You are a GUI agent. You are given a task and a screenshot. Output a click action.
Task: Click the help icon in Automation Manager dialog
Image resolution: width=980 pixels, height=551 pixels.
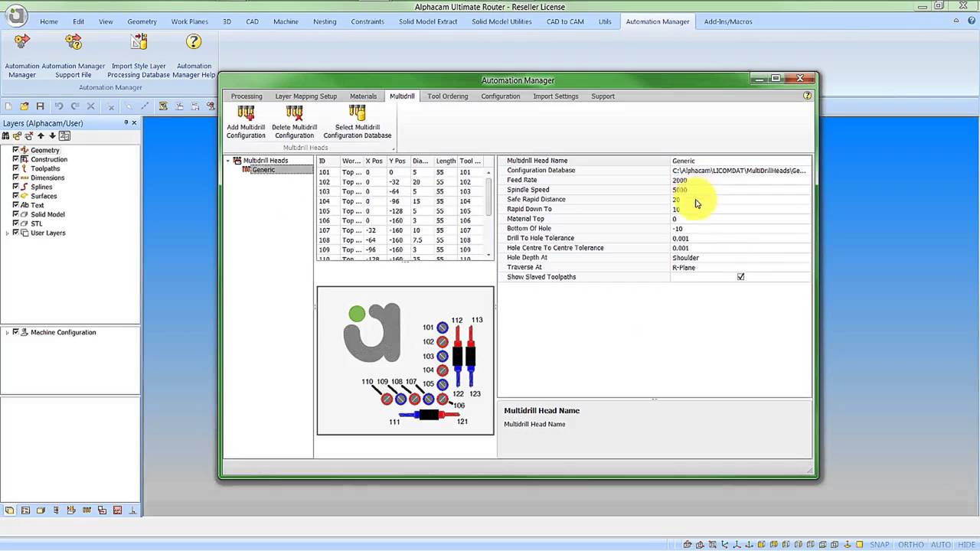pyautogui.click(x=807, y=96)
